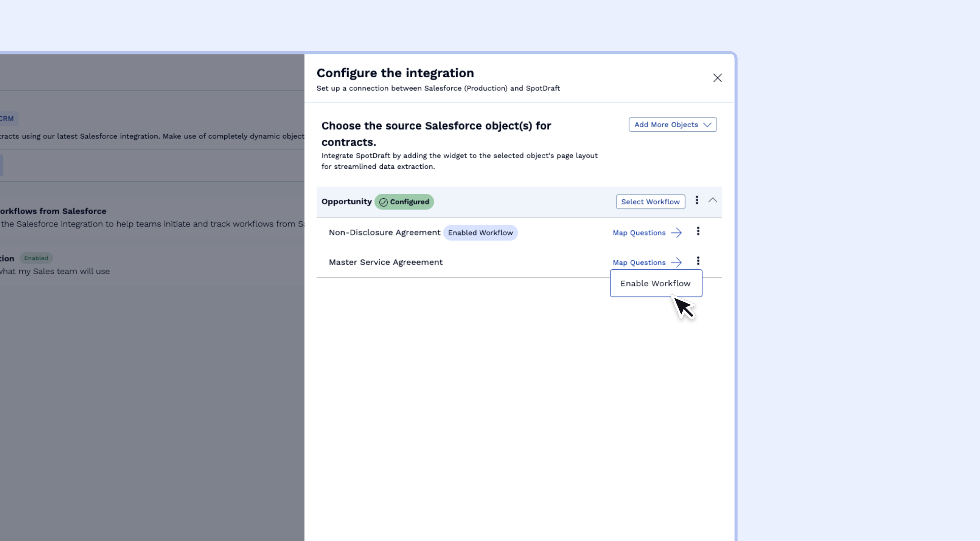This screenshot has height=541, width=980.
Task: Click the Opportunity object name label
Action: click(346, 202)
